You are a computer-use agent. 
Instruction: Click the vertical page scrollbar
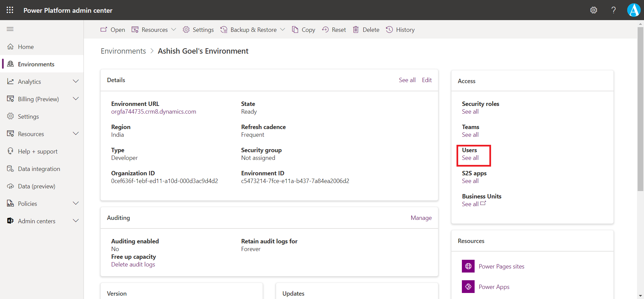coord(640,107)
